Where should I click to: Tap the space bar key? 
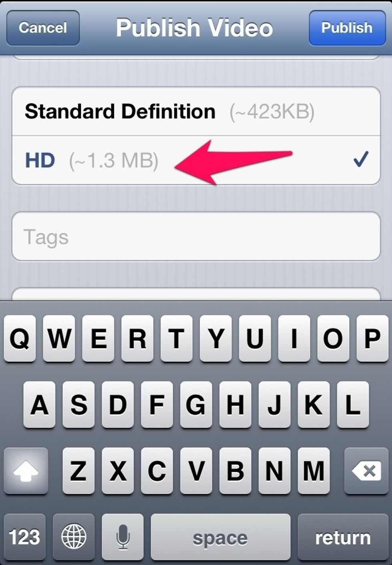click(220, 537)
